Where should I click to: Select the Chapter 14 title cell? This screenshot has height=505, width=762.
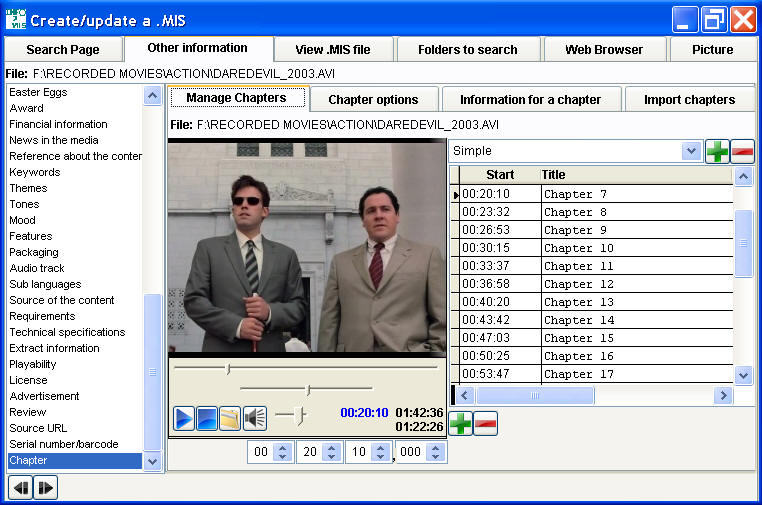(x=637, y=320)
